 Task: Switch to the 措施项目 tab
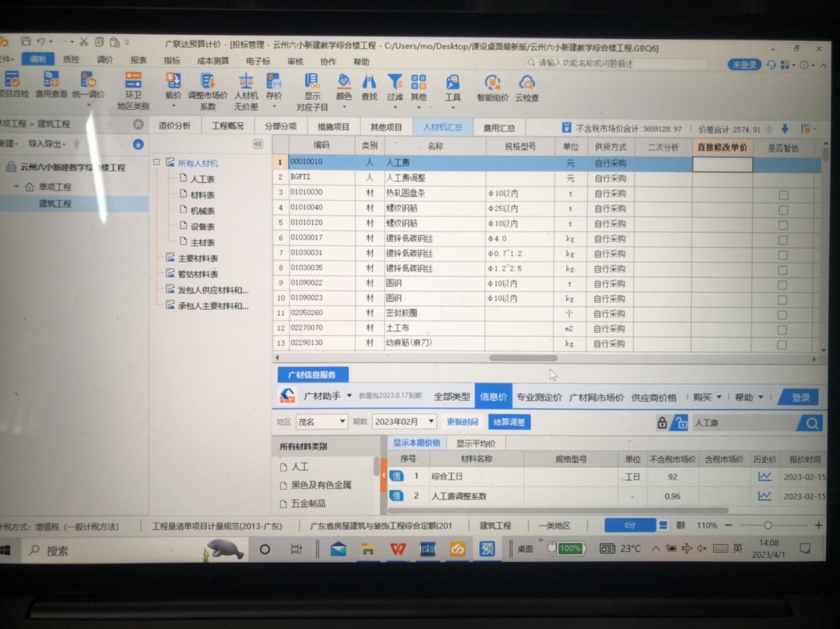[333, 127]
